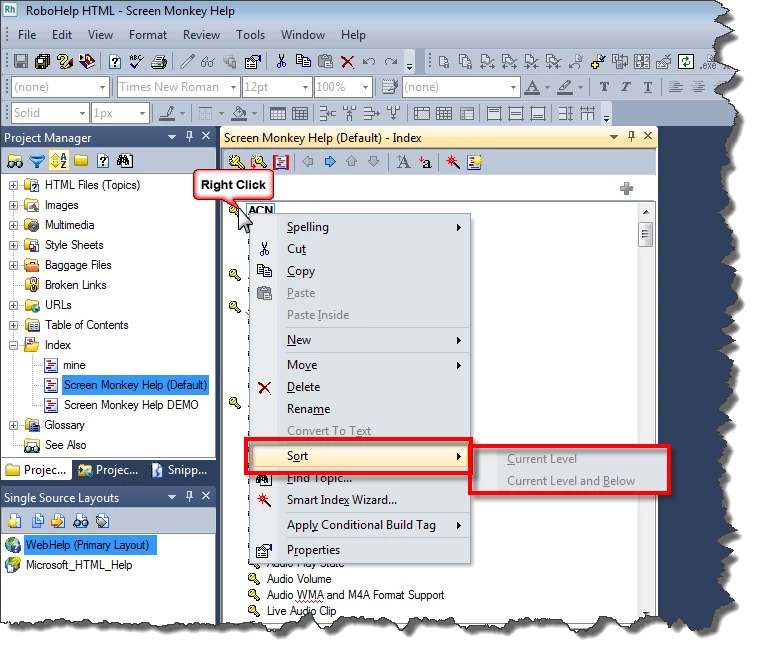The image size is (761, 656).
Task: Open the Review menu
Action: coord(201,35)
